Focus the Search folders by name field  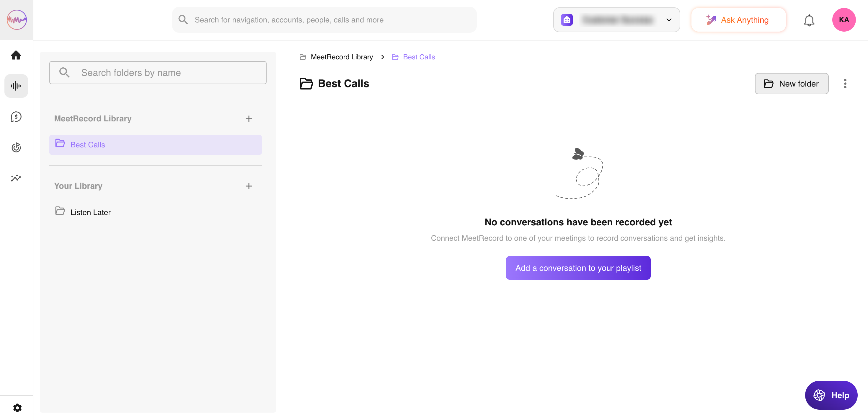pos(158,73)
